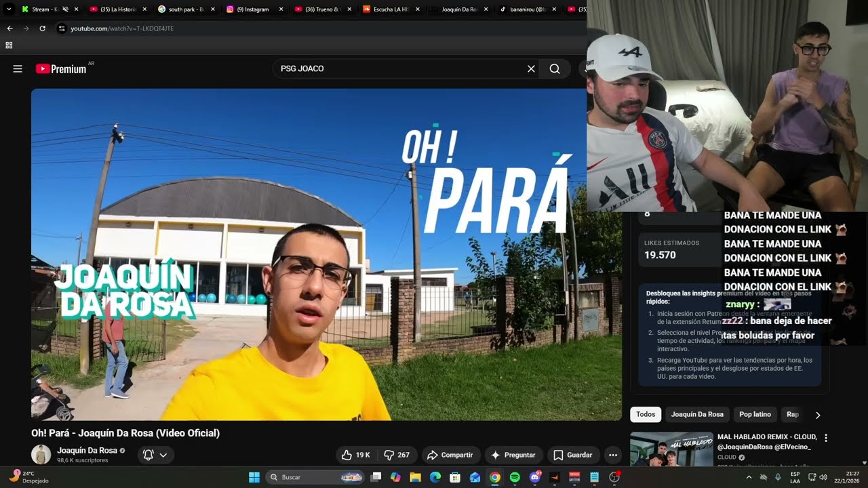Change the ESP LAA keyboard language
Screen dimensions: 868x488
[x=795, y=477]
